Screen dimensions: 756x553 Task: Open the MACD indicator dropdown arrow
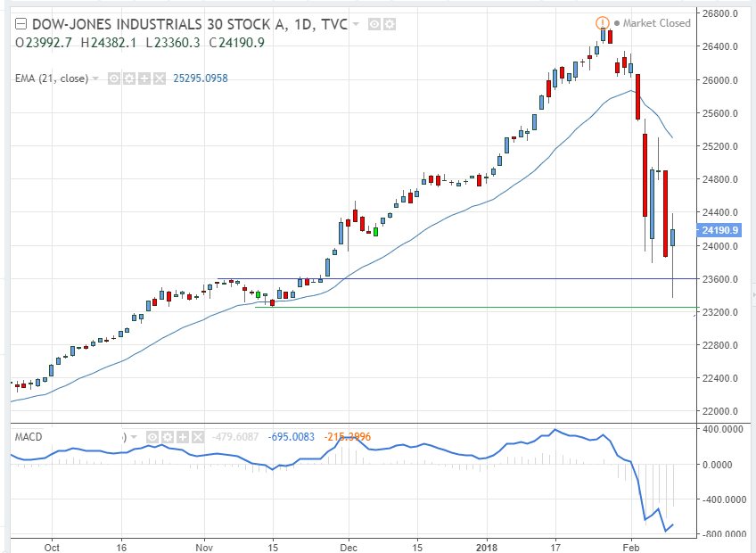point(134,437)
